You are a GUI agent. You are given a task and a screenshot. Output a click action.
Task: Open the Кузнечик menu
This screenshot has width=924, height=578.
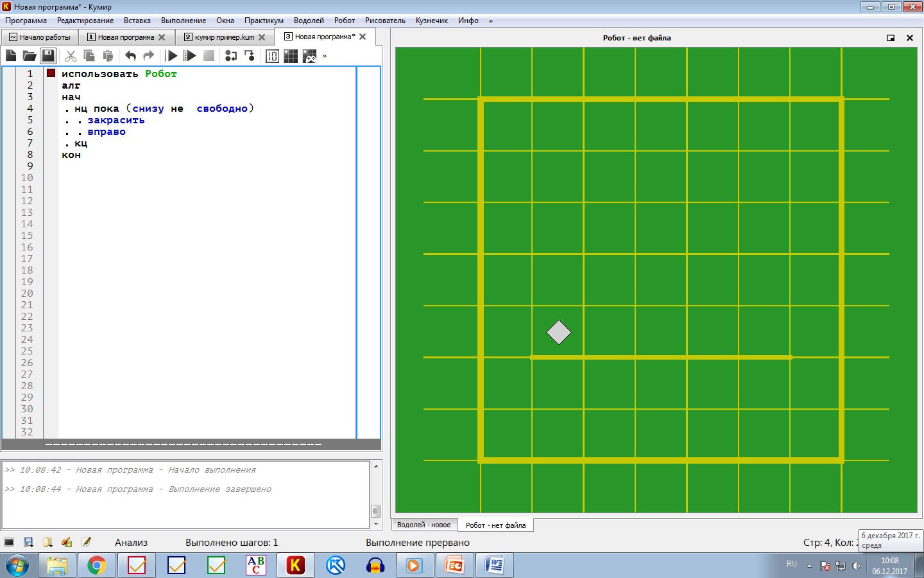[432, 21]
